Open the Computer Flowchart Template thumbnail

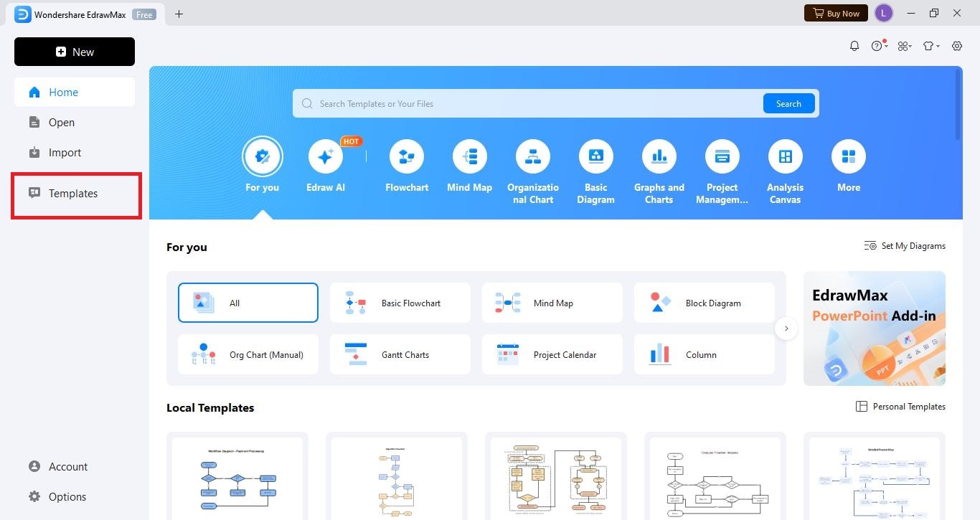point(715,476)
